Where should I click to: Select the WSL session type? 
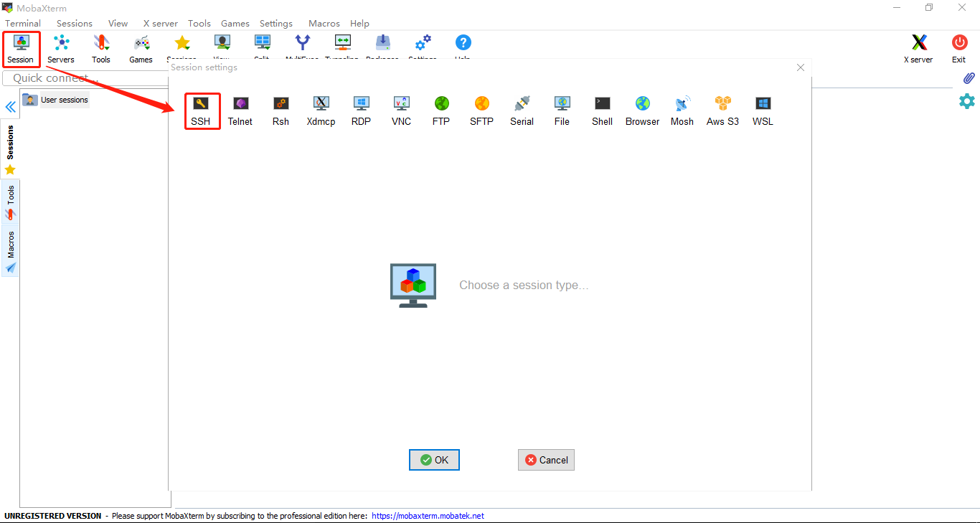[x=763, y=111]
